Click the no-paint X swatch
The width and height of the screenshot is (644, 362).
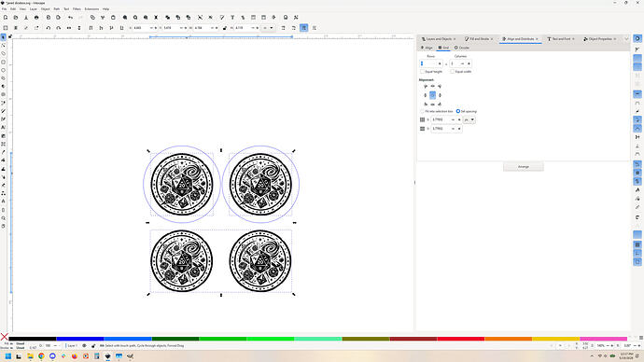(4, 337)
